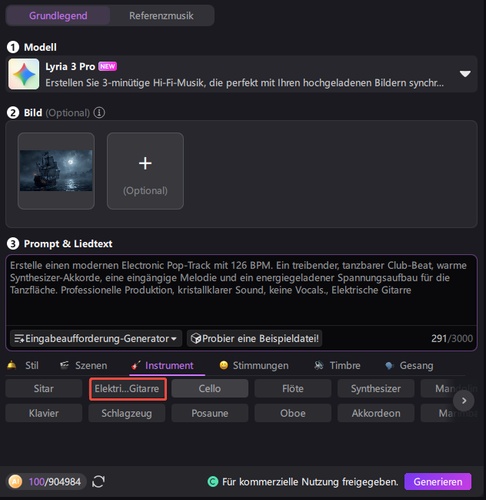
Task: Click the AI credits coin icon
Action: 15,482
